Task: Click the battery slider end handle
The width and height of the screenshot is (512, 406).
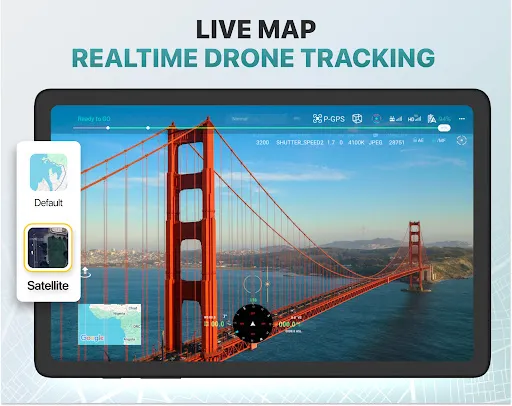Action: pos(444,128)
